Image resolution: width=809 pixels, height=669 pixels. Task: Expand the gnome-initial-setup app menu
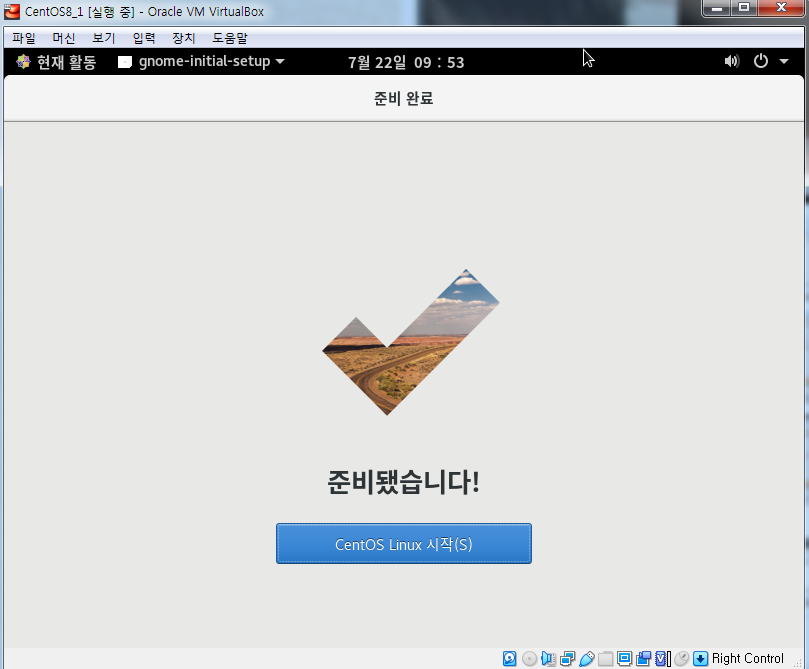point(202,61)
